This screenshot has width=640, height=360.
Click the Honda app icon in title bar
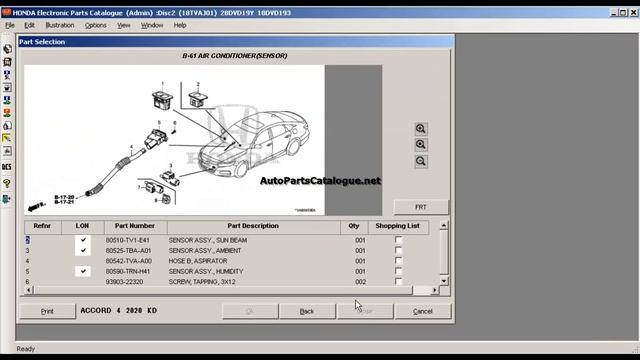coord(6,12)
